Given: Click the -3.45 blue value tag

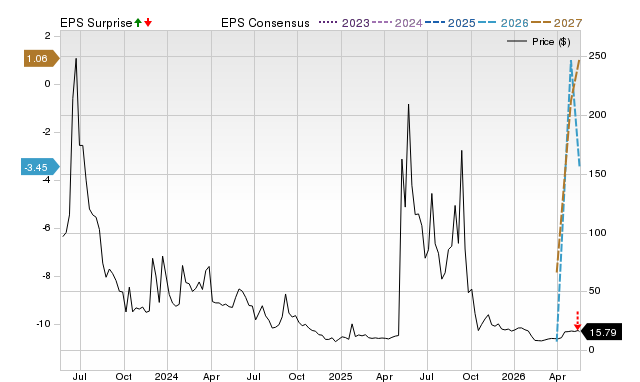Looking at the screenshot, I should (40, 167).
